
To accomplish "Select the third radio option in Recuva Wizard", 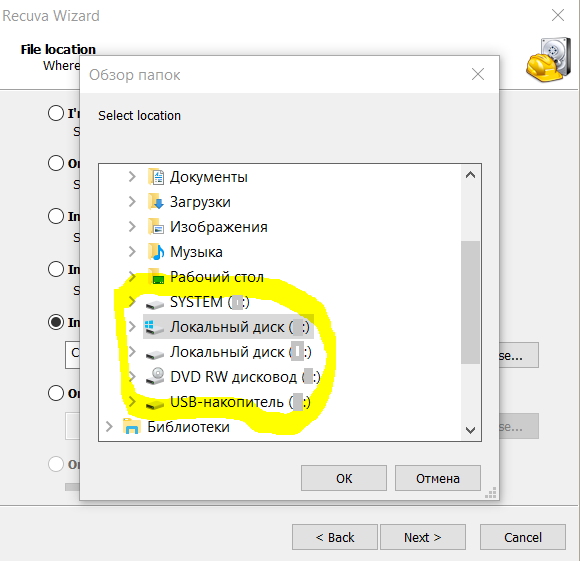I will click(56, 216).
